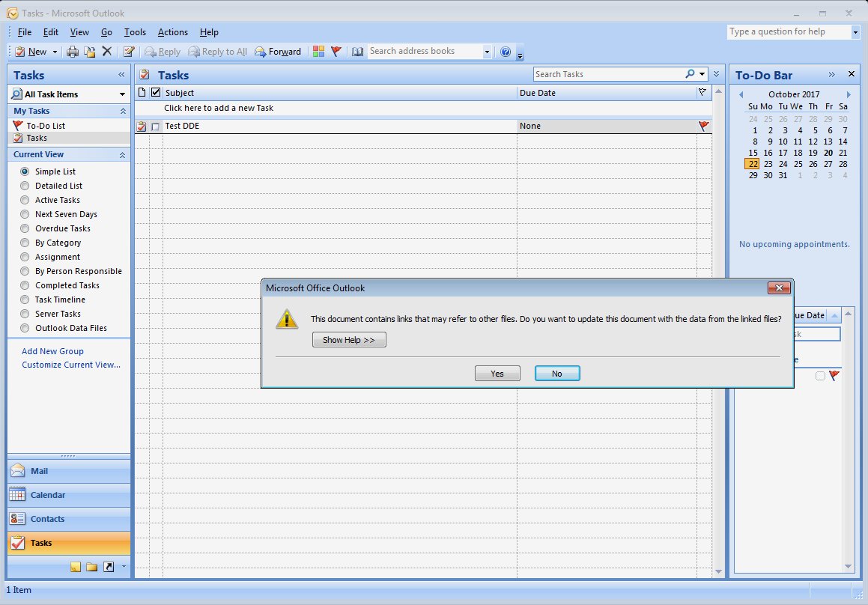Click the Help question mark icon

click(x=506, y=52)
